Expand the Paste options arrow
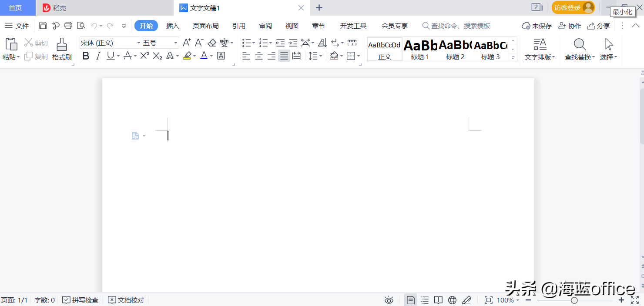The width and height of the screenshot is (644, 306). point(18,57)
